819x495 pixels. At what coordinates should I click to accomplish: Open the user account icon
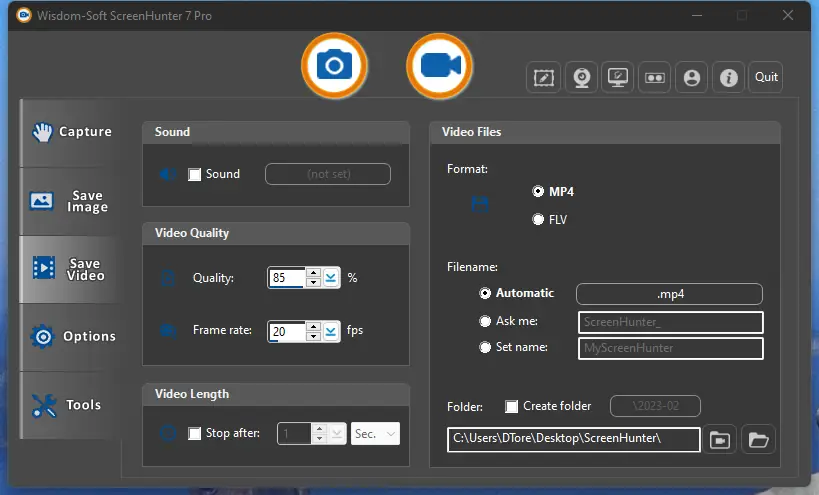pos(692,77)
